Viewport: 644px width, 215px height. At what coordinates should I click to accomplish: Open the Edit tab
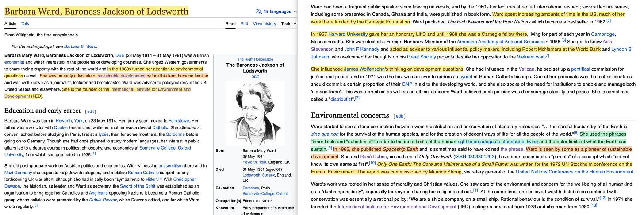click(244, 23)
